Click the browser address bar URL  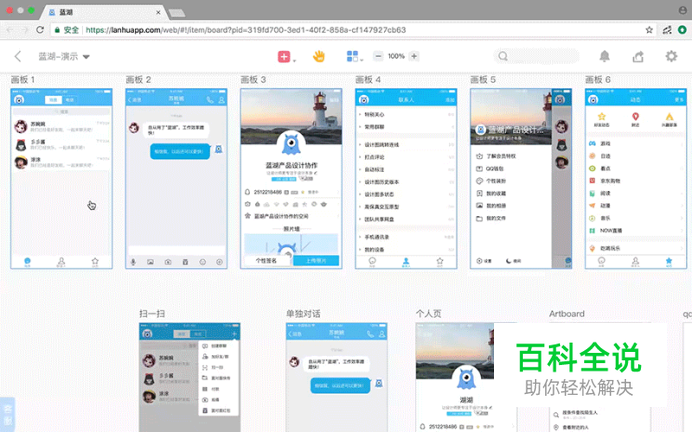[245, 30]
